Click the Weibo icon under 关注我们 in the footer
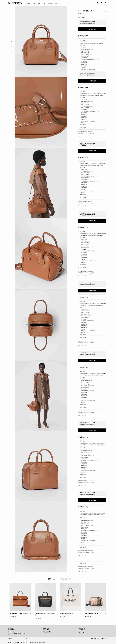The image size is (116, 644). [83, 633]
